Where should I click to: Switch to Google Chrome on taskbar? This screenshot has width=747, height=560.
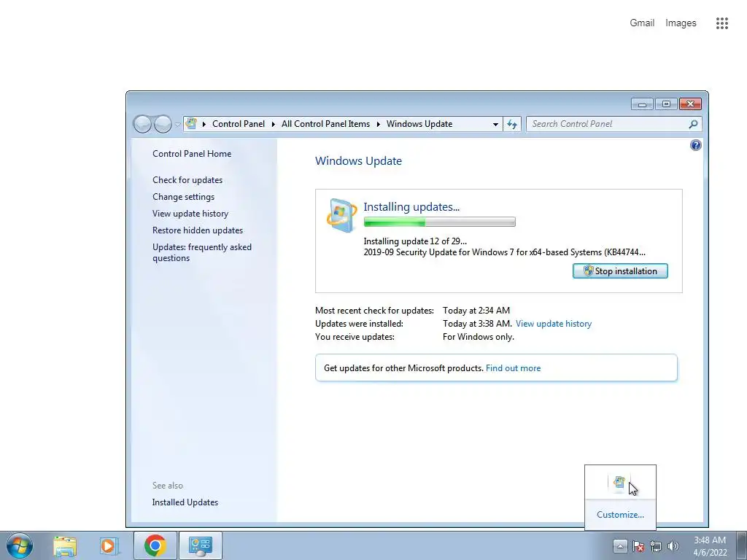[155, 545]
